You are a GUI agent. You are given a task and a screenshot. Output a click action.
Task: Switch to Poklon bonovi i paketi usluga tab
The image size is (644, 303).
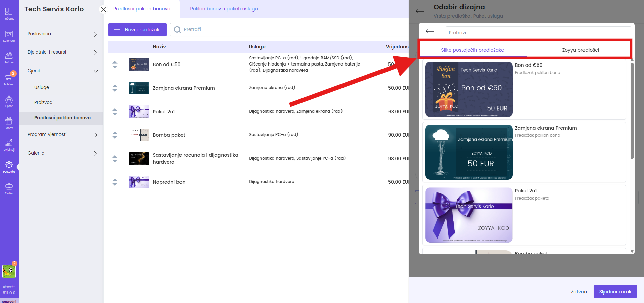(224, 9)
